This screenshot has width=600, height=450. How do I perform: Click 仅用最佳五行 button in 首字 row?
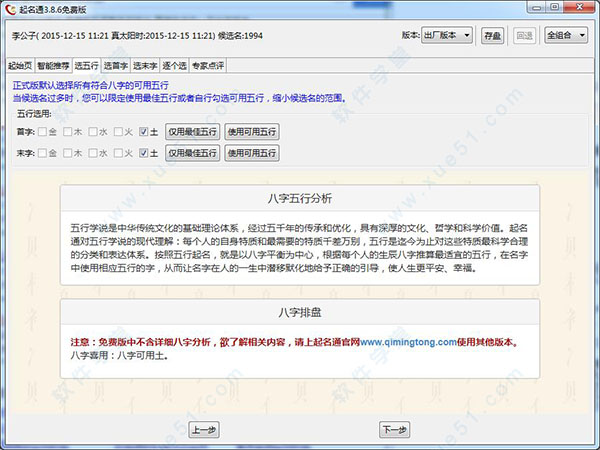click(x=192, y=131)
